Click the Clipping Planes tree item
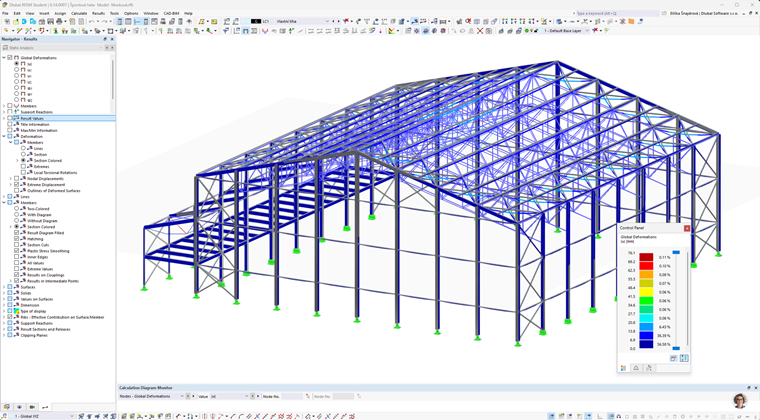Image resolution: width=760 pixels, height=420 pixels. click(x=34, y=335)
